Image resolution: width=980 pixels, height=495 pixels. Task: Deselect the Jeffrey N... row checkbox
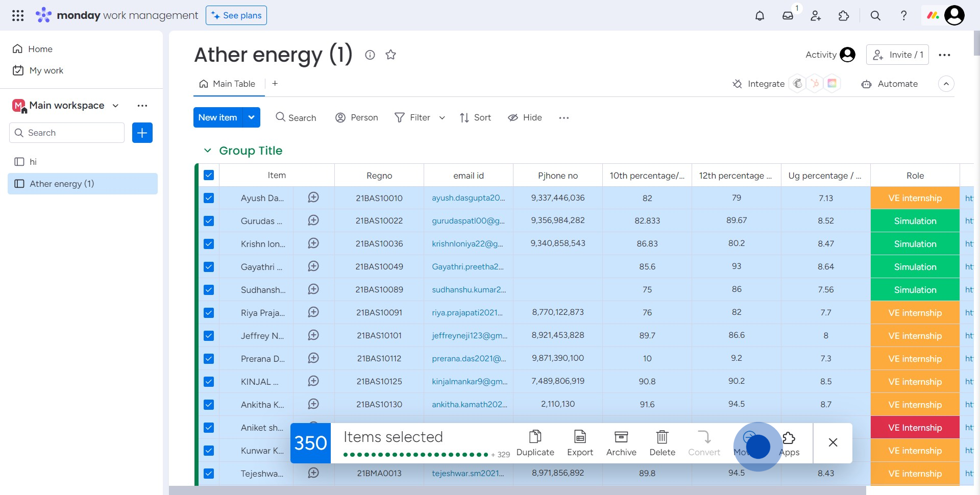coord(209,336)
